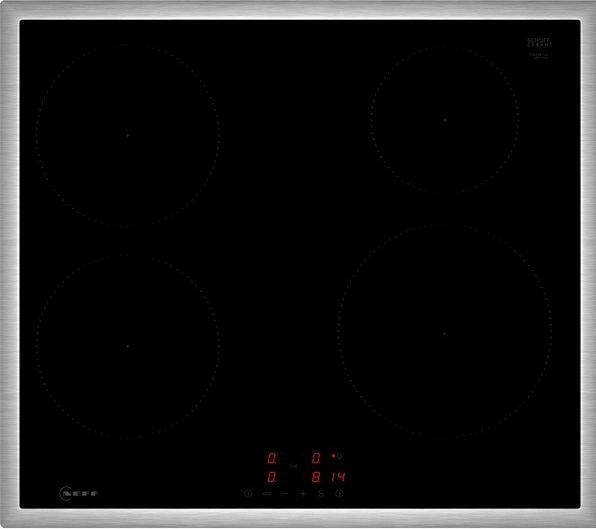This screenshot has width=596, height=529.
Task: Select front-left zone display showing 0
Action: coord(272,477)
